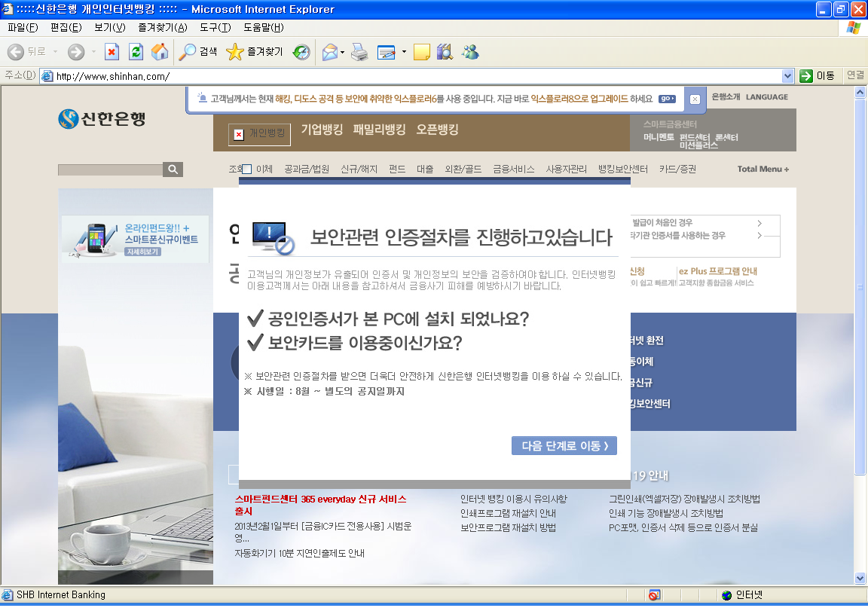Click the blue 'go' upgrade badge
This screenshot has width=868, height=611.
point(667,99)
